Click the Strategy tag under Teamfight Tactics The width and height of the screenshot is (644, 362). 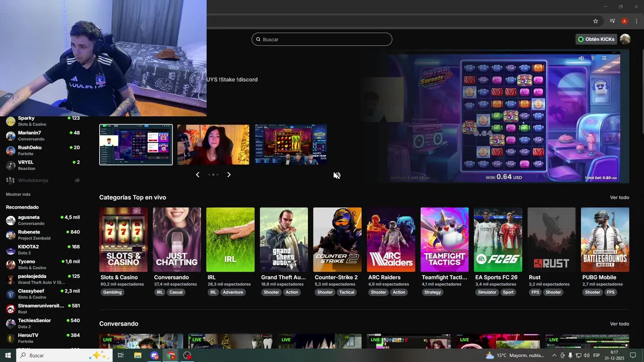[433, 292]
